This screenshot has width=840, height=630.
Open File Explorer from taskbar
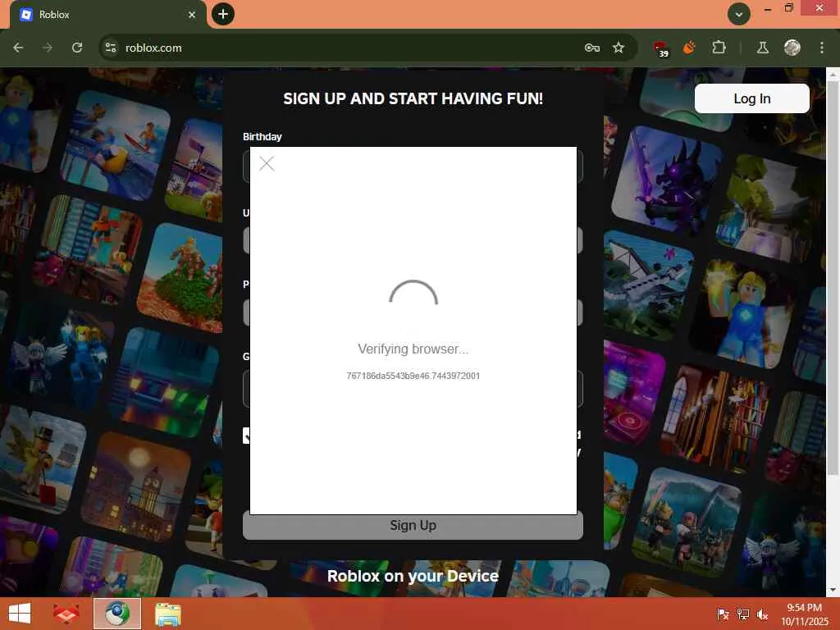point(167,614)
